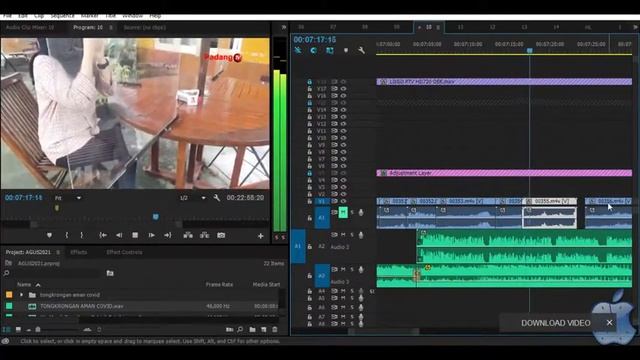Add marker in Program monitor transport
The width and height of the screenshot is (640, 360).
49,235
